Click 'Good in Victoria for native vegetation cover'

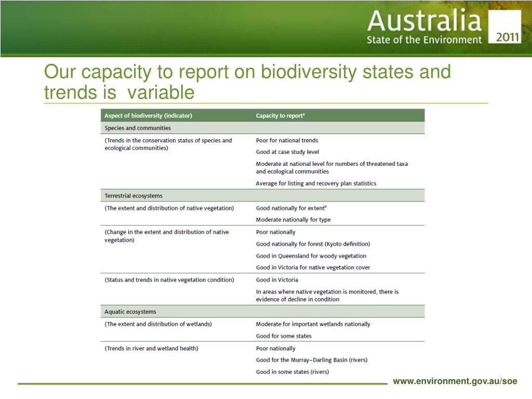[313, 268]
